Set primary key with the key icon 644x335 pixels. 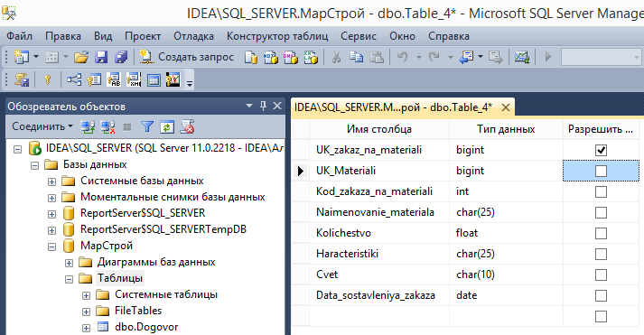tap(48, 79)
